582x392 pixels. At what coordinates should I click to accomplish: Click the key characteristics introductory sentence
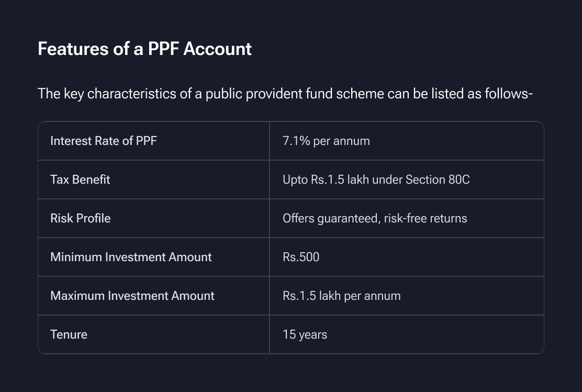[x=285, y=94]
